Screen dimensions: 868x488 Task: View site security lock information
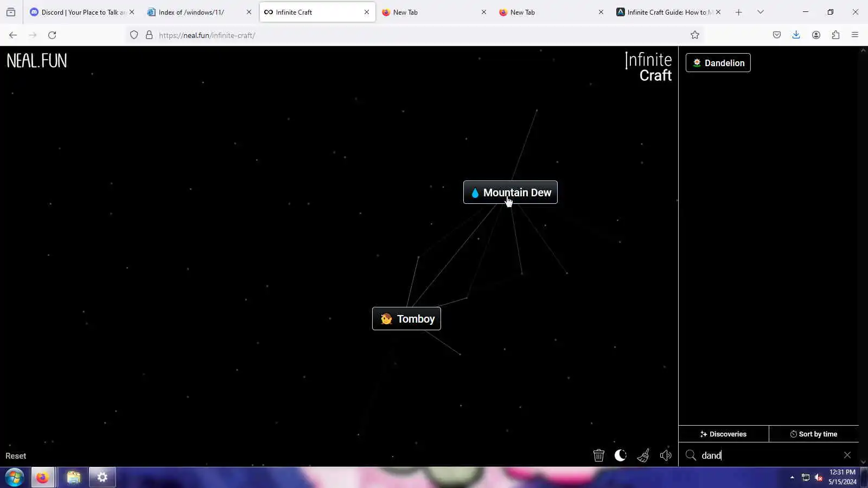coord(149,35)
